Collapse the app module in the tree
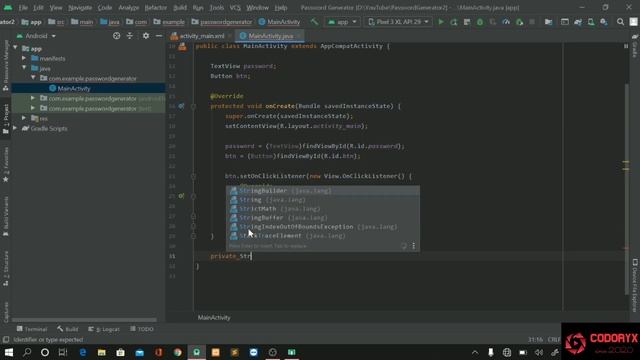This screenshot has height=360, width=640. pos(15,48)
